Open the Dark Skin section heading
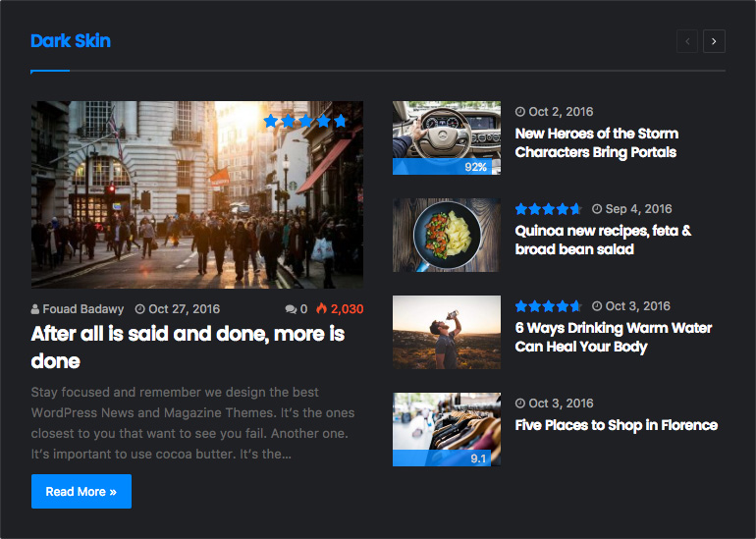 [x=71, y=41]
